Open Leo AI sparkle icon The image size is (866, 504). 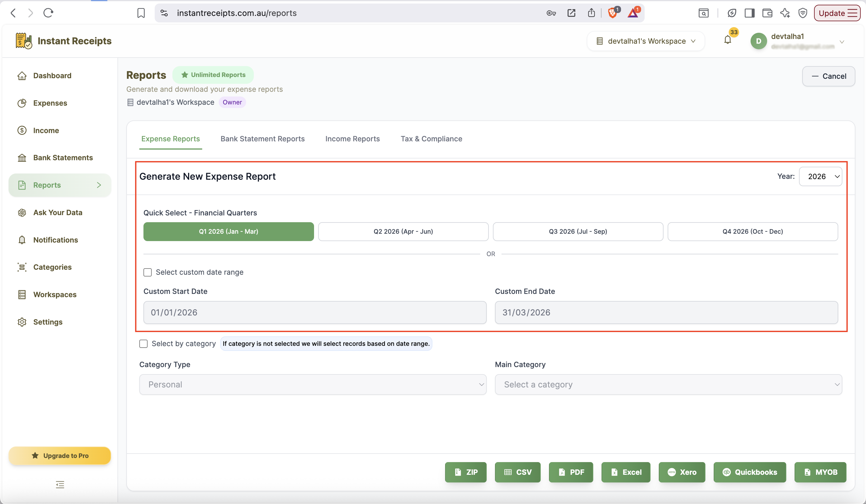(x=785, y=13)
